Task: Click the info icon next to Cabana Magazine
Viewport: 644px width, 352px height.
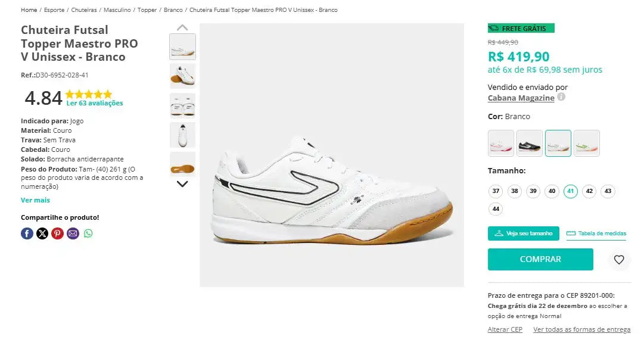Action: click(x=561, y=98)
